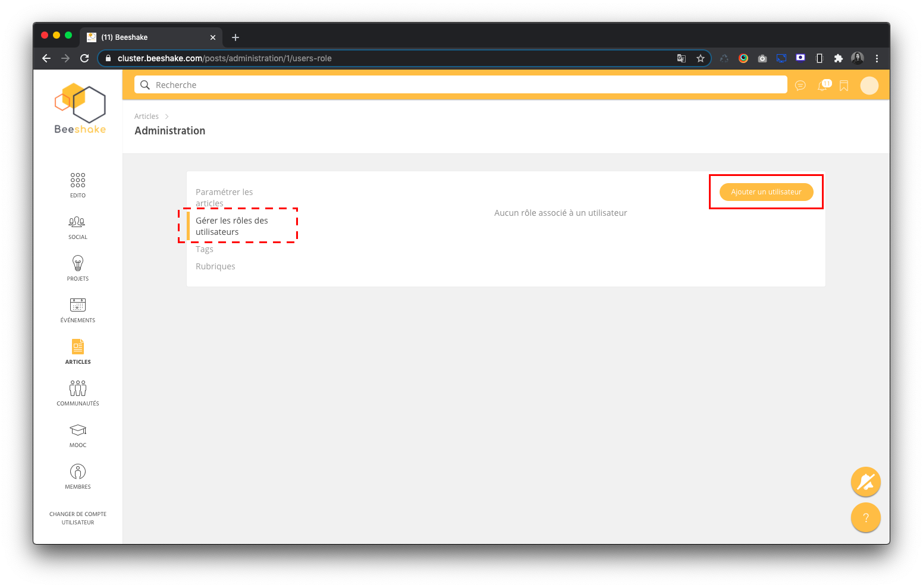
Task: Select the Articles sidebar icon
Action: [78, 347]
